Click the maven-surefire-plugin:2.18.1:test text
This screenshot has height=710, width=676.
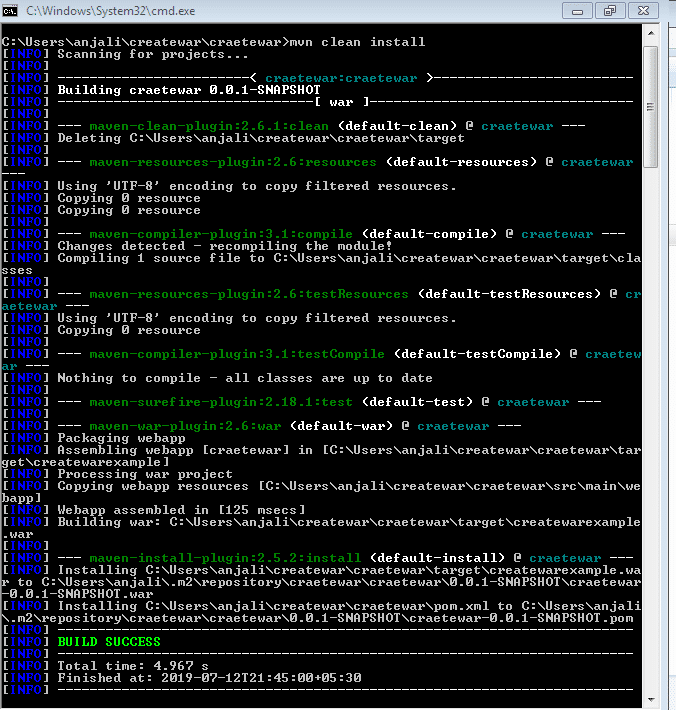220,402
